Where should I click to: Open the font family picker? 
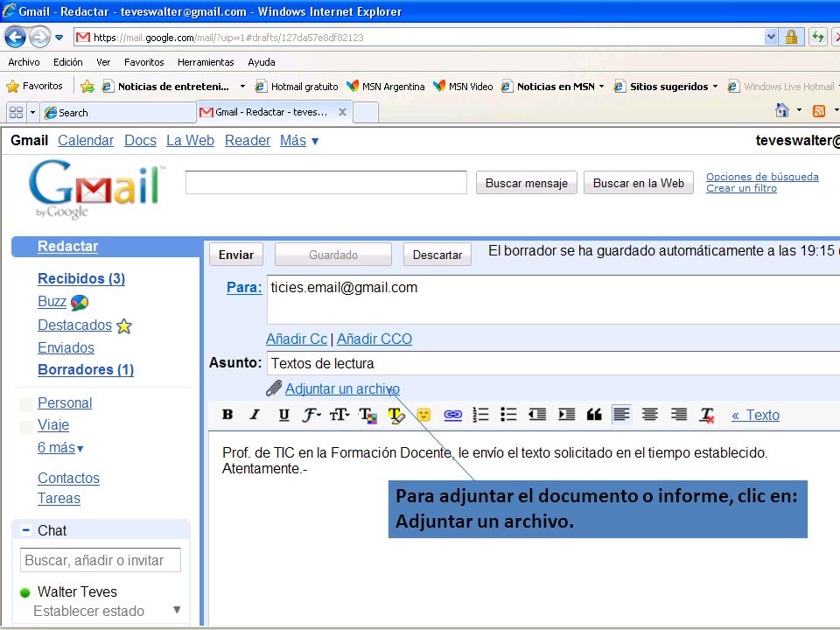(311, 415)
